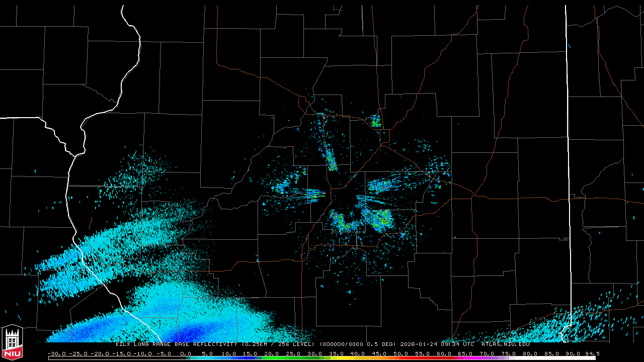Click the (000000/0000 0.5 DEG) label
The image size is (644, 362).
358,344
